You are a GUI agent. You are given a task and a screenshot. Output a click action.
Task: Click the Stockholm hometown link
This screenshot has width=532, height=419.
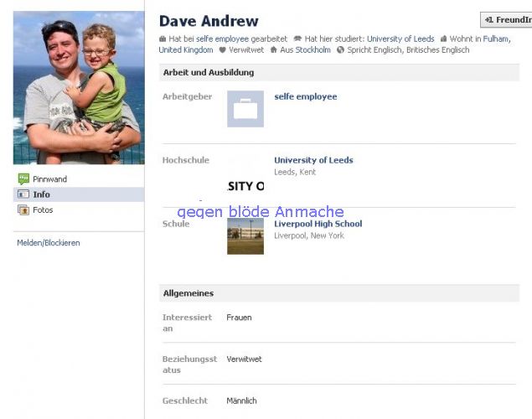[x=312, y=50]
